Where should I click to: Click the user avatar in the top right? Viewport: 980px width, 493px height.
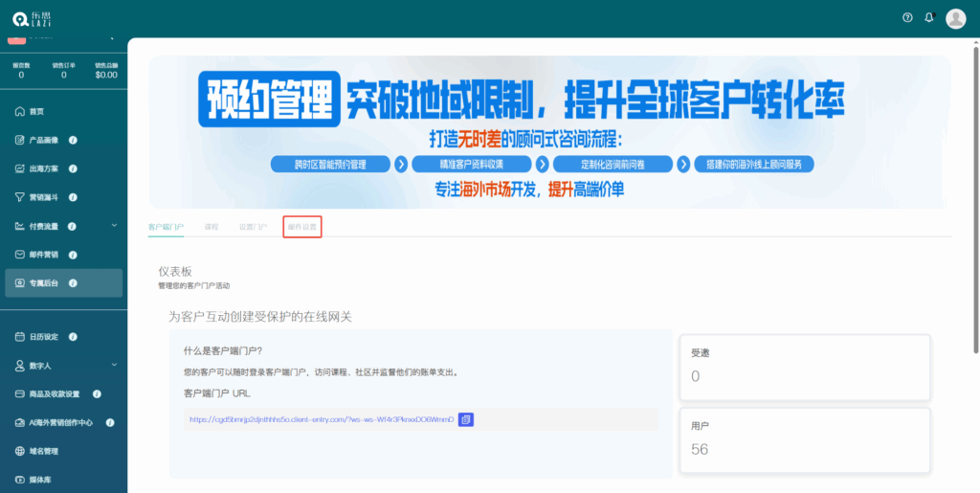(x=955, y=18)
